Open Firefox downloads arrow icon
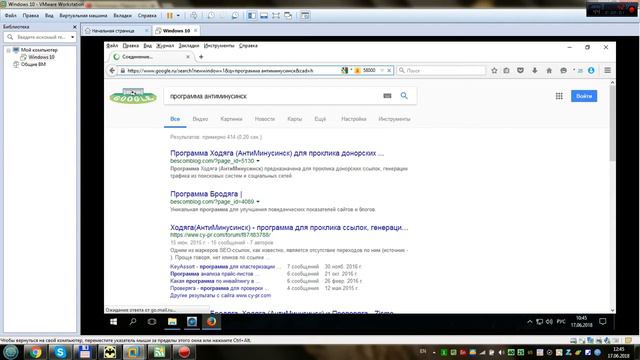This screenshot has width=640, height=360. [x=535, y=71]
